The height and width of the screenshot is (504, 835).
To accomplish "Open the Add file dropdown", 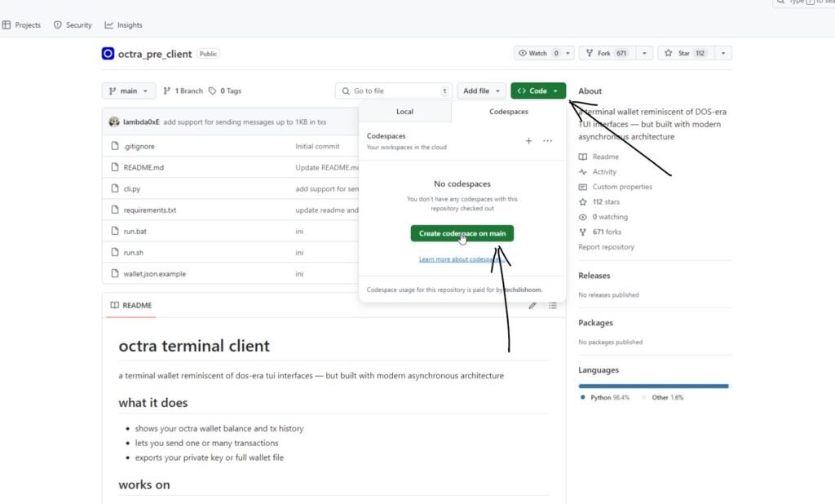I will [481, 91].
